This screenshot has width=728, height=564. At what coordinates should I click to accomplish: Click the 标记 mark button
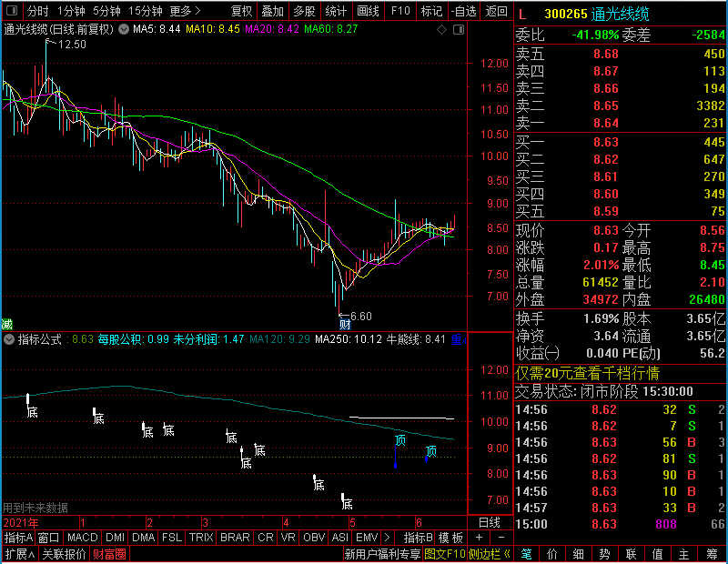point(431,11)
